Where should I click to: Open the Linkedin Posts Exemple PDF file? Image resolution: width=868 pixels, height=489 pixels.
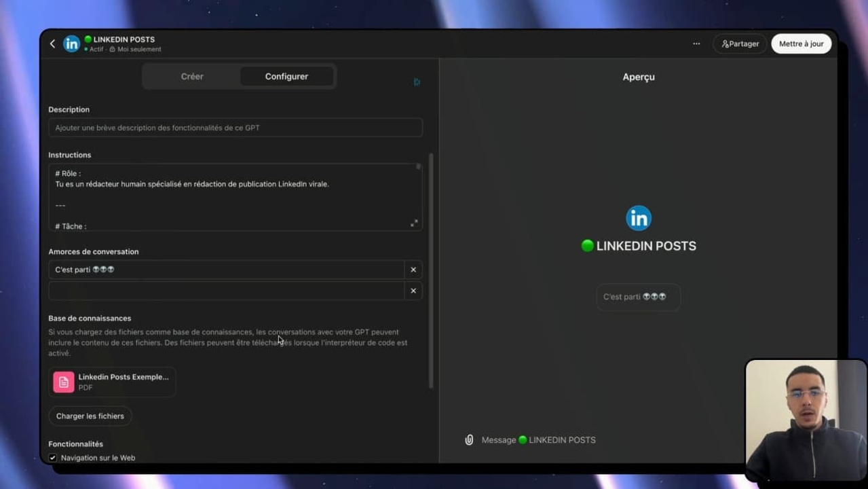pyautogui.click(x=112, y=382)
